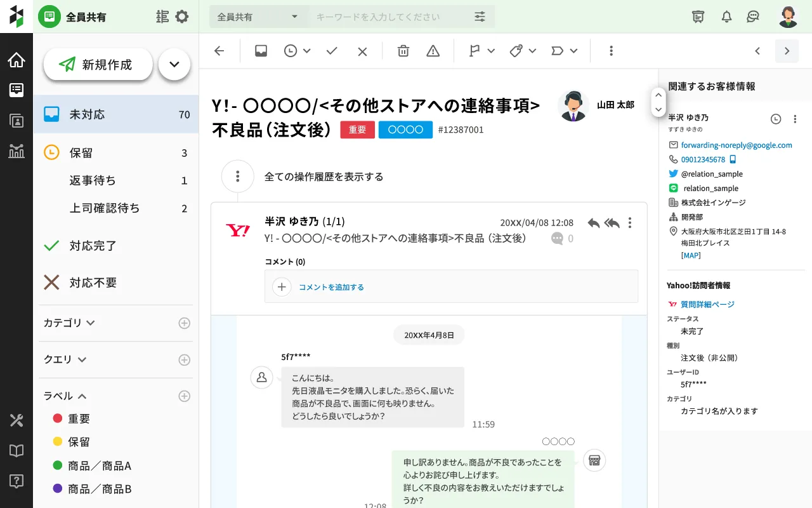Open toolbar more options vertical dots

pos(611,51)
